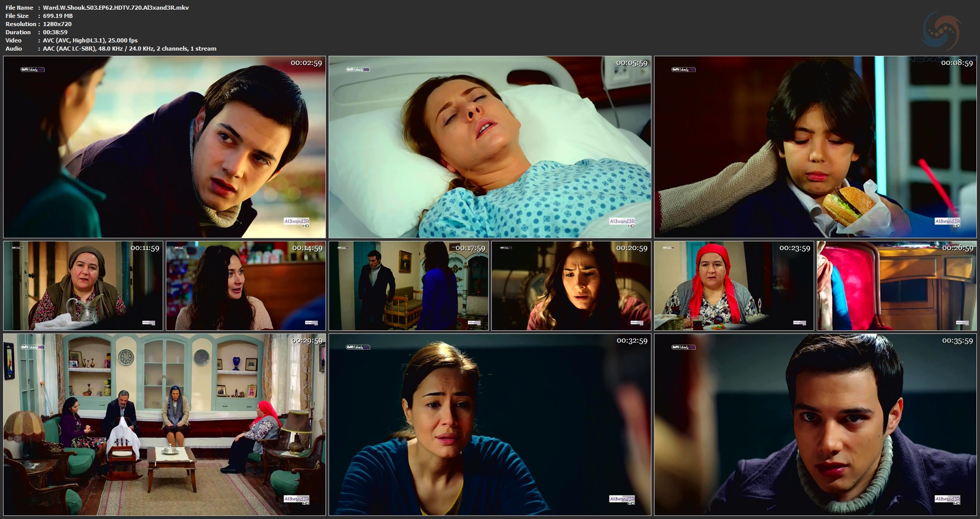This screenshot has width=980, height=519.
Task: Select the frame stamped 00:23:59
Action: pyautogui.click(x=734, y=286)
